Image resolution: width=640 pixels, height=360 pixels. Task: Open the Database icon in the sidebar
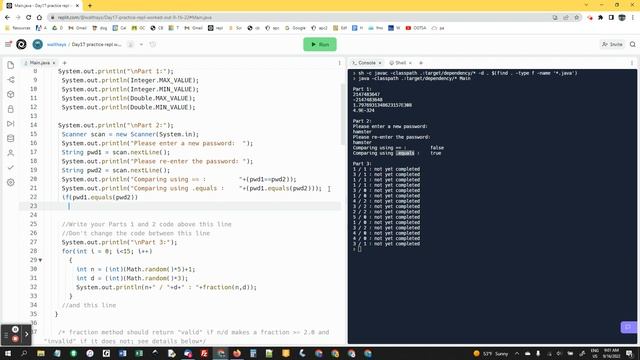pos(11,138)
